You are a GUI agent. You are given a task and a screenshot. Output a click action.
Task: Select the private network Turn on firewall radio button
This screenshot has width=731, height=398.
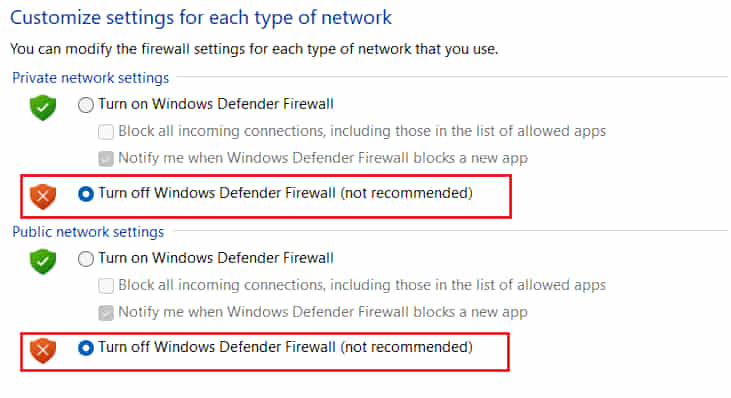pos(86,105)
